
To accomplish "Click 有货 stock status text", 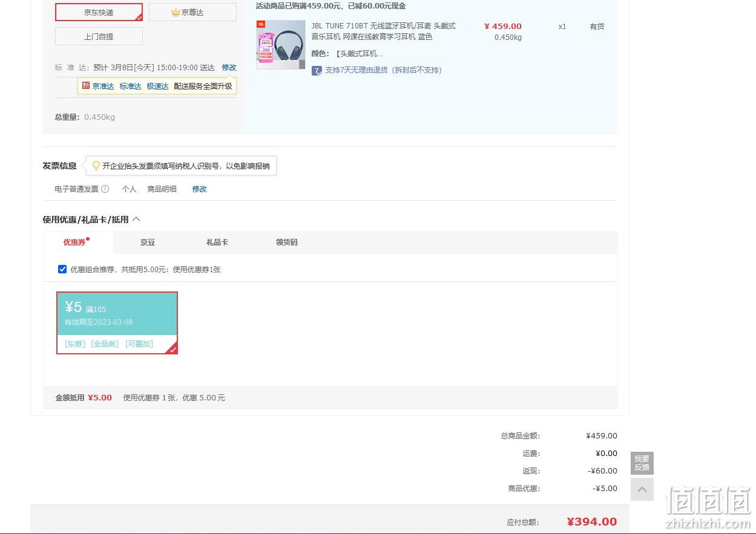I will coord(597,27).
